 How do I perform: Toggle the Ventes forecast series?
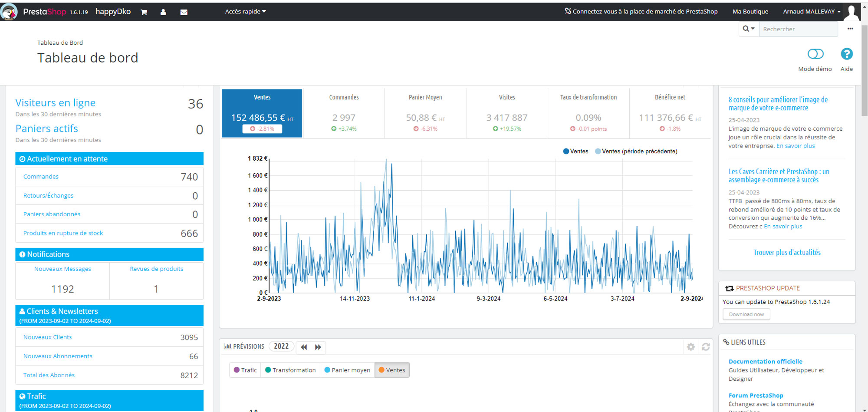[x=392, y=370]
